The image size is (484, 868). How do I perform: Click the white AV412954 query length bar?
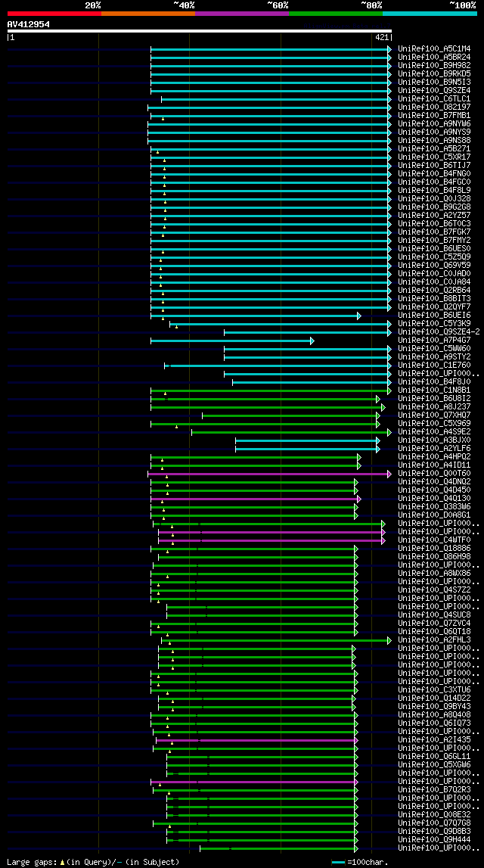click(x=199, y=31)
